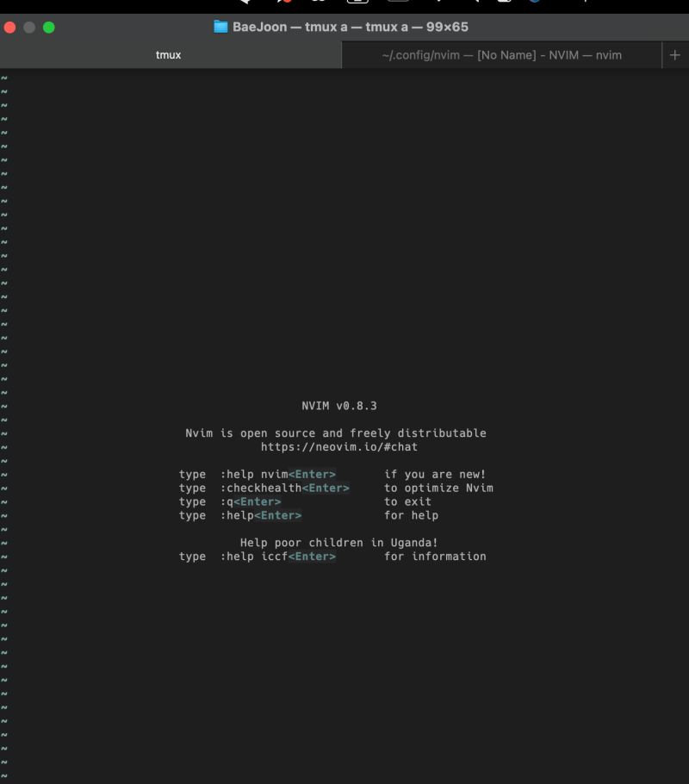Click the dark rounded status icon in the menu bar
689x784 pixels.
click(x=398, y=3)
